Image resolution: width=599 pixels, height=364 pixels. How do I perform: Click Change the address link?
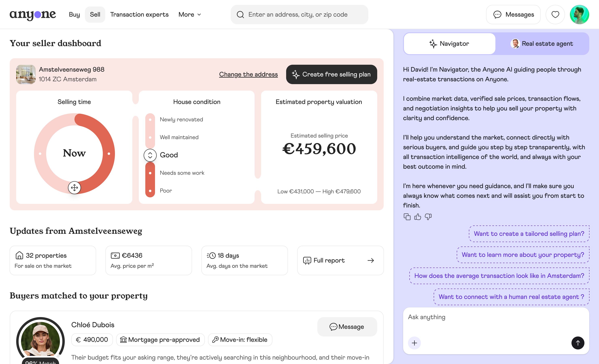[248, 74]
